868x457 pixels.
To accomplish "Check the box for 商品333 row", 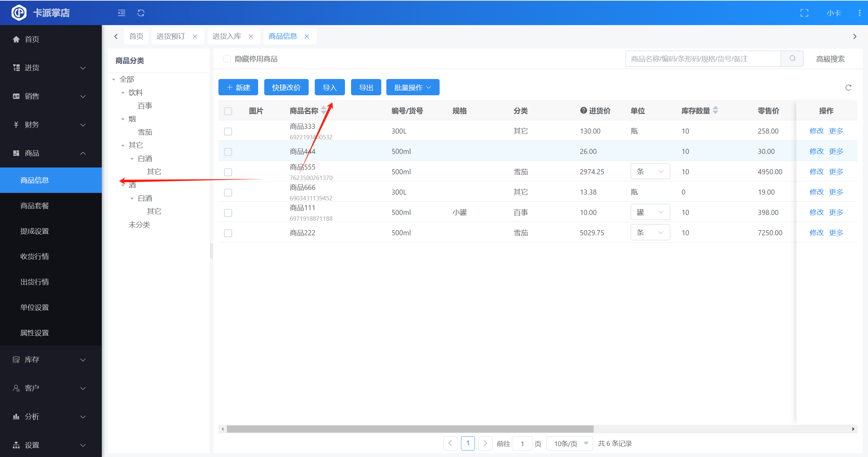I will click(x=228, y=131).
